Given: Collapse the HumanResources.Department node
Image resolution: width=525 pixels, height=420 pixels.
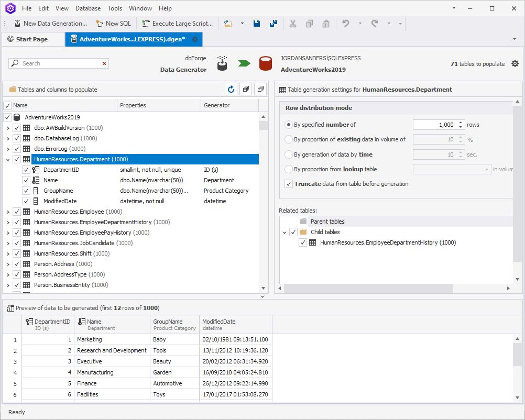Looking at the screenshot, I should [x=8, y=159].
